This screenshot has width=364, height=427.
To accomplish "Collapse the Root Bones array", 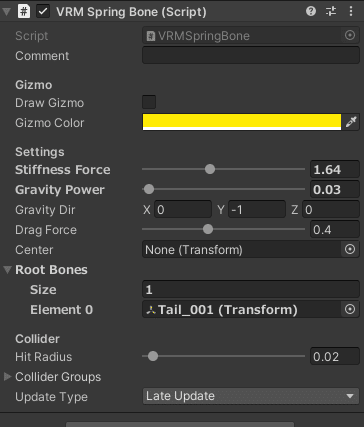I will coord(7,269).
